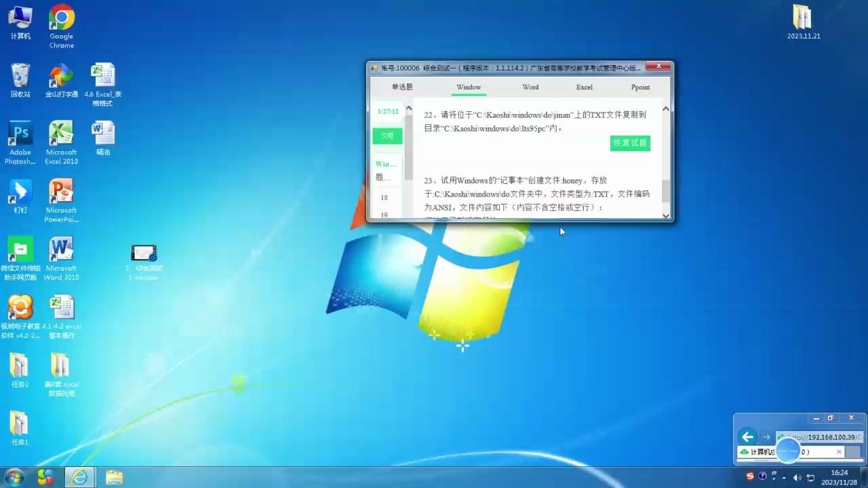Open 第4章 excel数据处理 folder

coord(61,375)
